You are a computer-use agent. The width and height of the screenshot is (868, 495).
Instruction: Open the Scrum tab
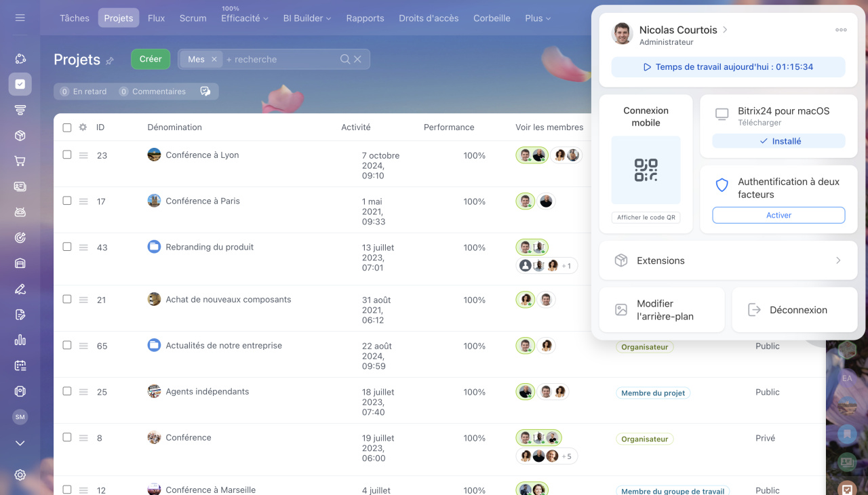pos(193,18)
